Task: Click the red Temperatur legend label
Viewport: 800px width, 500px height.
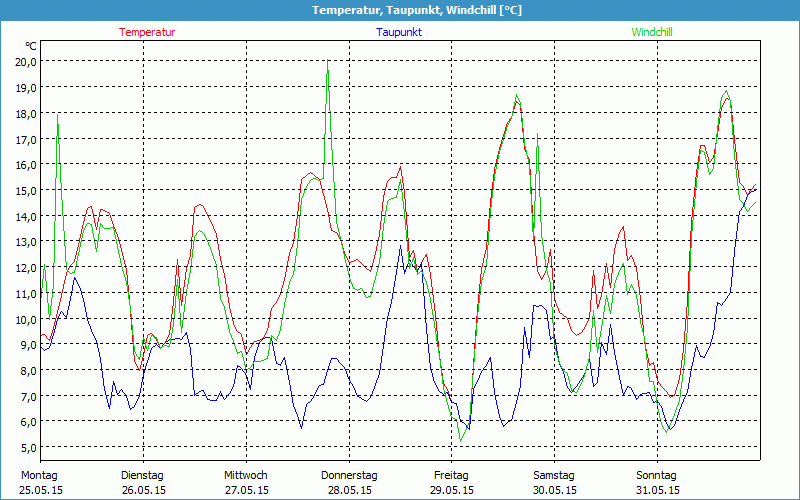Action: 147,32
